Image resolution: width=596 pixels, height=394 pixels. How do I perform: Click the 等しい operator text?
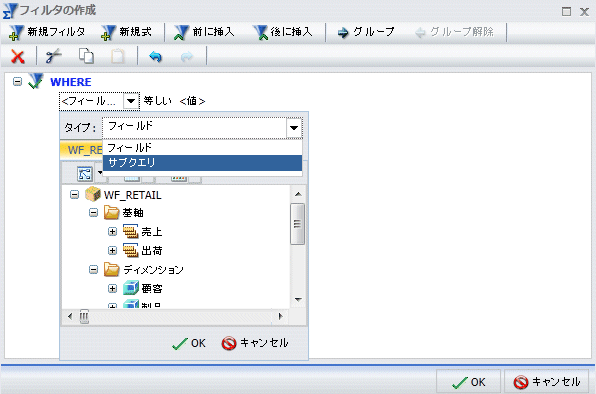click(x=157, y=101)
